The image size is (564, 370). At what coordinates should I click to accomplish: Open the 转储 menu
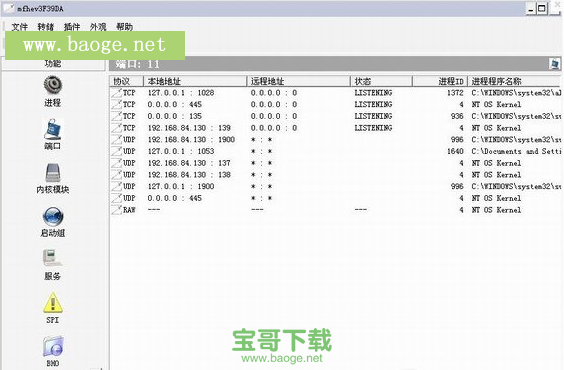click(46, 27)
